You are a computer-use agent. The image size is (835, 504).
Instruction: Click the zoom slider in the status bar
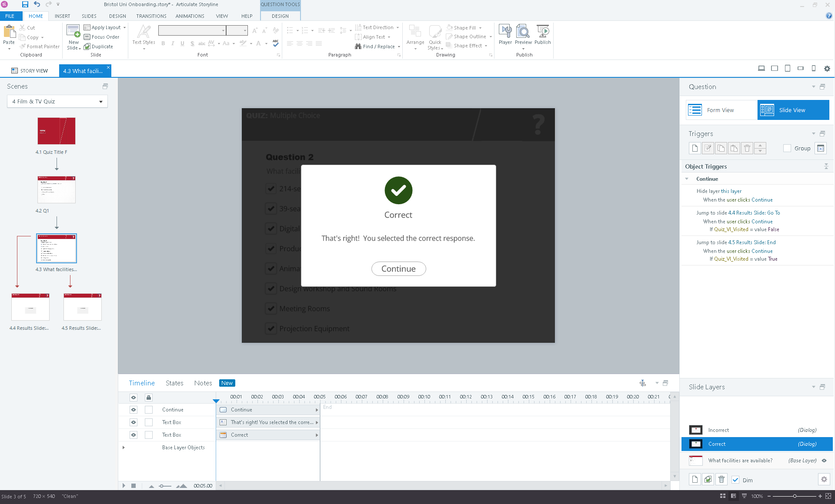(x=795, y=496)
